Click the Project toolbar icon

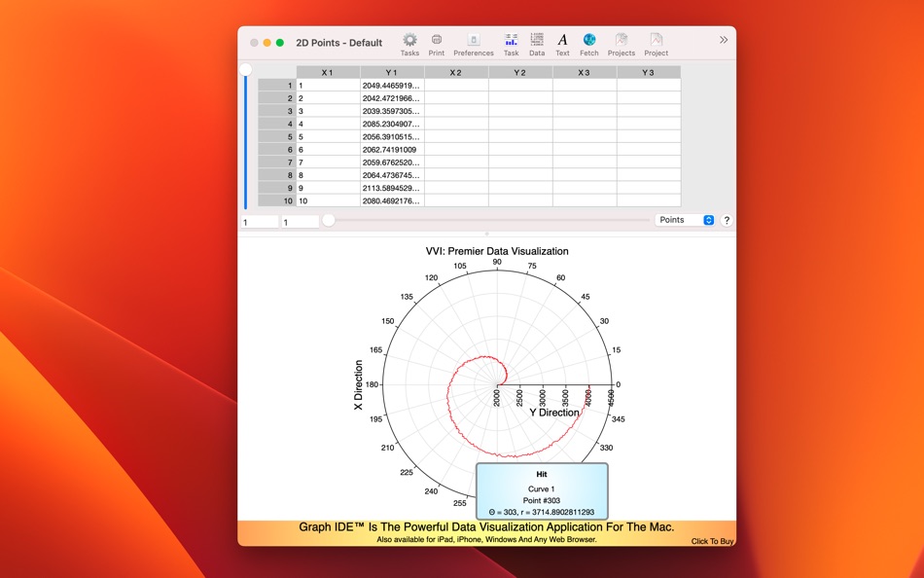click(x=656, y=40)
